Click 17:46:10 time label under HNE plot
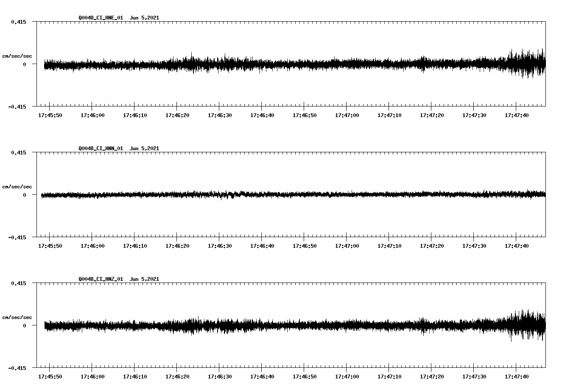The height and width of the screenshot is (392, 576). (x=135, y=115)
